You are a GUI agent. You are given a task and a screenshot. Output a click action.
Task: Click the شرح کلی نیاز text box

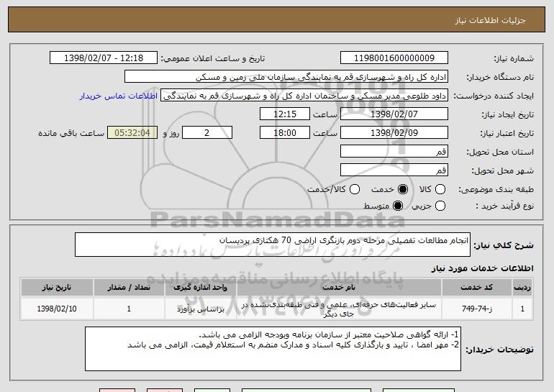(273, 245)
